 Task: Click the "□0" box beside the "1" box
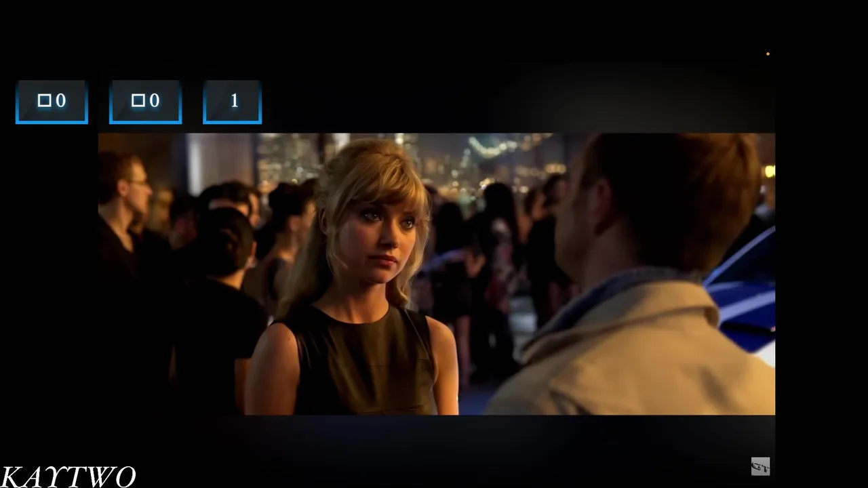tap(145, 102)
